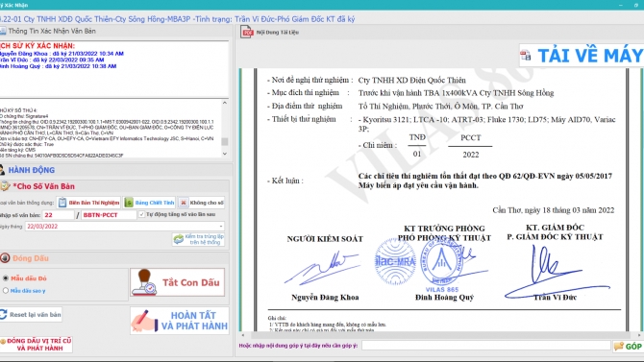Click the signature details vertical scrollbar thumb
This screenshot has height=362, width=644.
coord(225,141)
